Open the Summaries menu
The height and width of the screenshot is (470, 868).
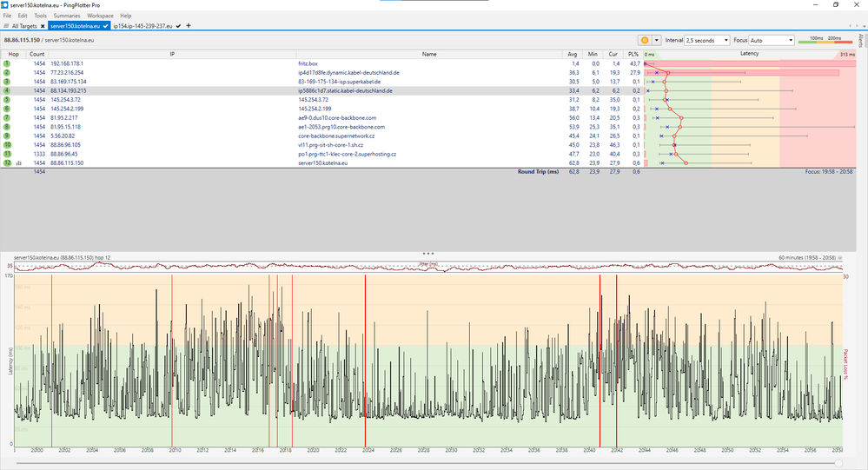click(x=67, y=16)
